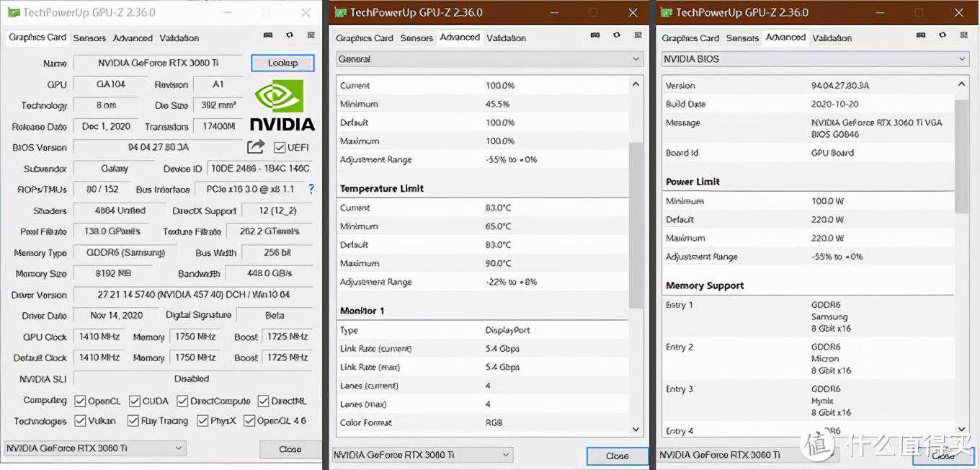Click the scroll down arrow in the NVIDIA BIOS window
Viewport: 980px width, 470px height.
point(962,430)
